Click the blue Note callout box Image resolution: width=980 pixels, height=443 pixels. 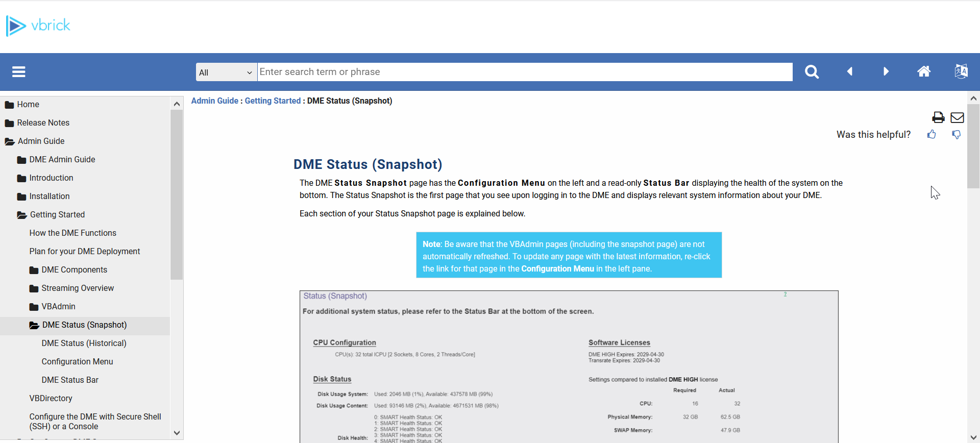pos(569,255)
